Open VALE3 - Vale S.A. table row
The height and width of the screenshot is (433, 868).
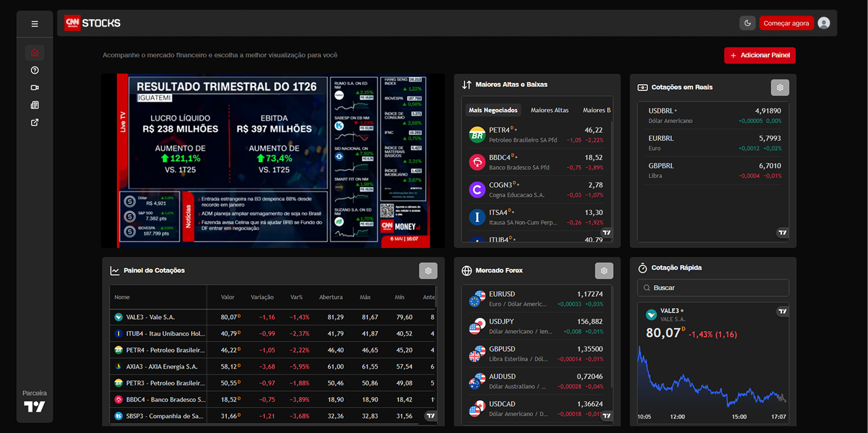[273, 317]
